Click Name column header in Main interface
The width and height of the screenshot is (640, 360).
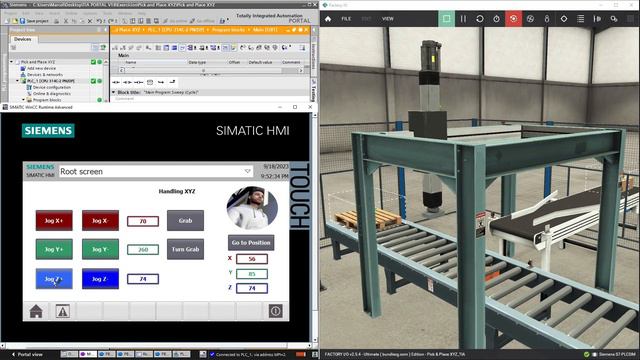(131, 62)
